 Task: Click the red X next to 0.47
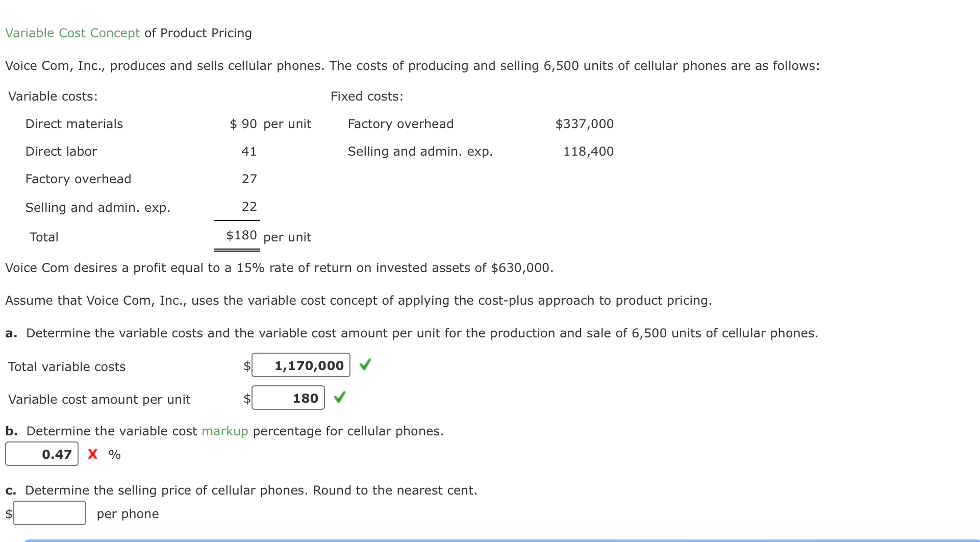coord(92,453)
